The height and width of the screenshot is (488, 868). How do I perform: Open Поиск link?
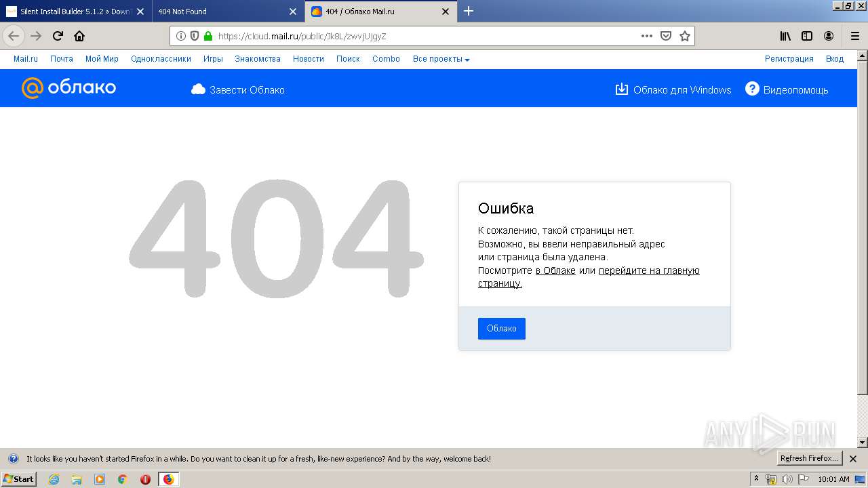pos(348,59)
